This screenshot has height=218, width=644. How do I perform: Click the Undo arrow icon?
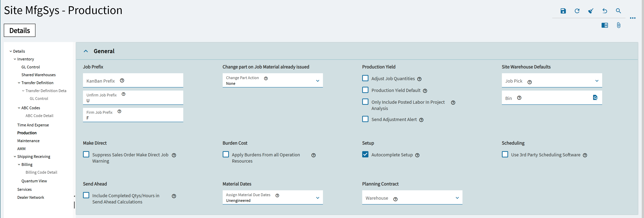click(x=605, y=11)
